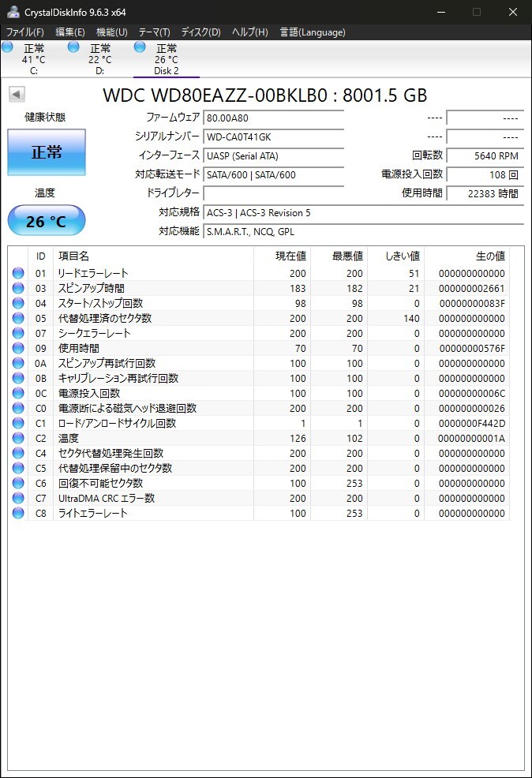Click status orb for 01 リードエラーレート
The width and height of the screenshot is (532, 778).
click(18, 273)
